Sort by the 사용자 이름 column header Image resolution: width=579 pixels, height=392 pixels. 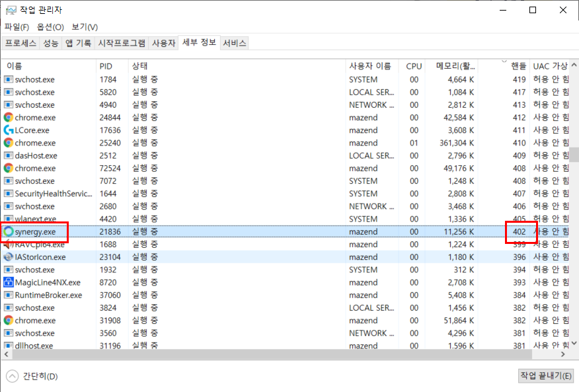pos(372,66)
